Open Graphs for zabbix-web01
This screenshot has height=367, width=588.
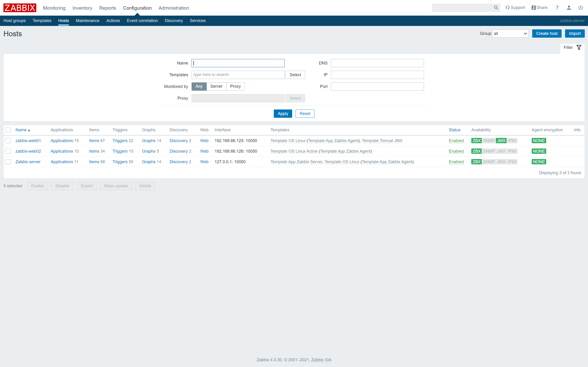149,140
